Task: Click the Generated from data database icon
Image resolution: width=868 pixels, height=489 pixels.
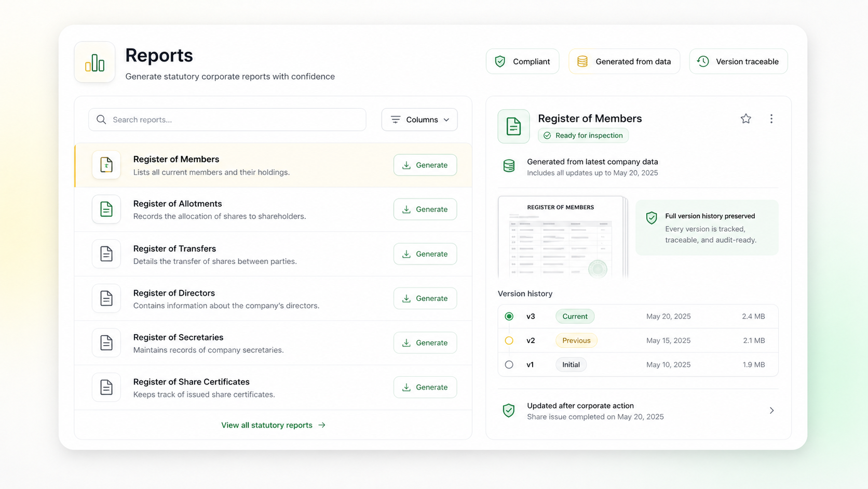Action: pyautogui.click(x=582, y=61)
